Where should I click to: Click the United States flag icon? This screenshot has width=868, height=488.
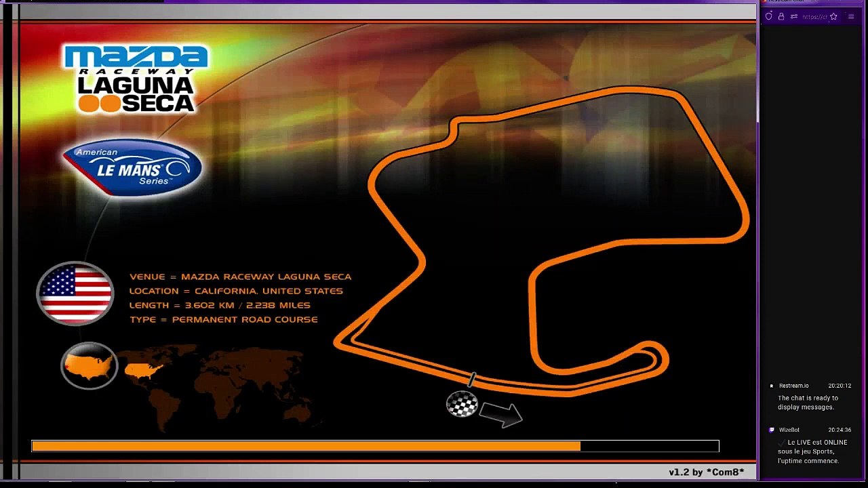(75, 293)
